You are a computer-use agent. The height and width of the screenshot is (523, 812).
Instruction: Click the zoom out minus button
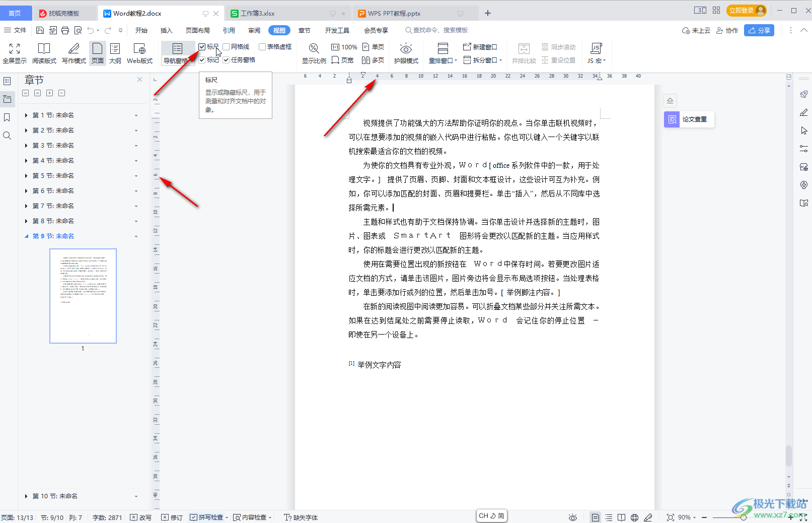[x=704, y=517]
